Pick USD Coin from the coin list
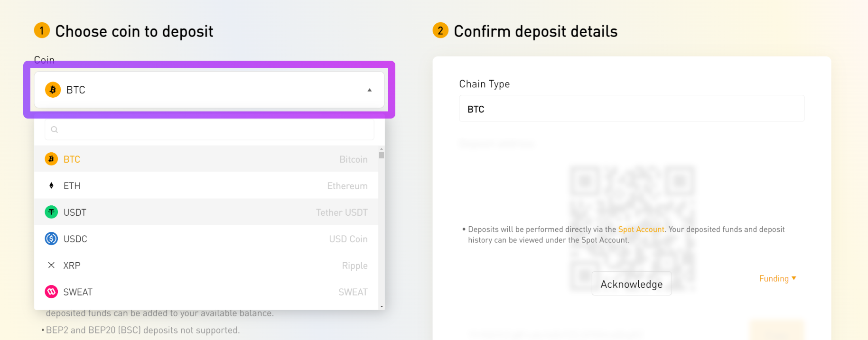This screenshot has height=340, width=868. 206,239
